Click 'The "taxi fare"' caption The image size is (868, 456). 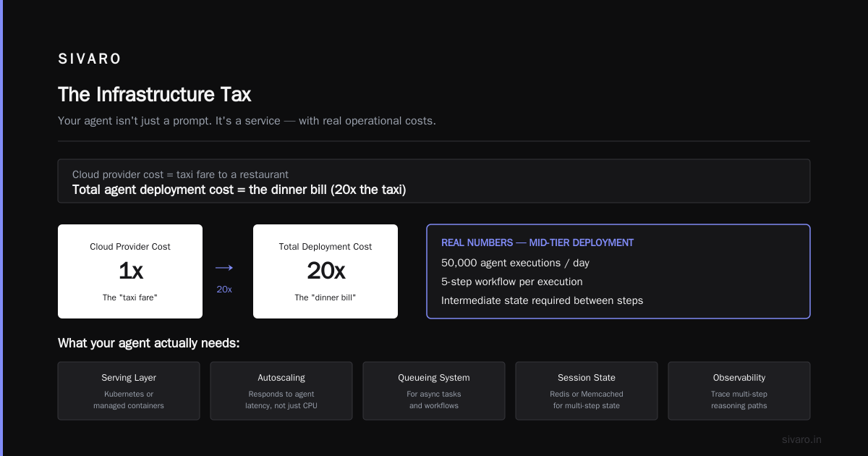point(130,297)
